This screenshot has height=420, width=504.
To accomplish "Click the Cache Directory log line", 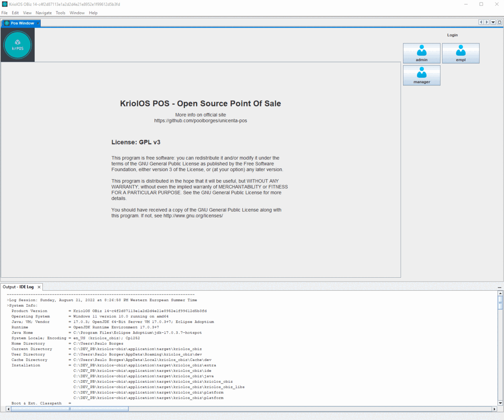I will (x=111, y=360).
